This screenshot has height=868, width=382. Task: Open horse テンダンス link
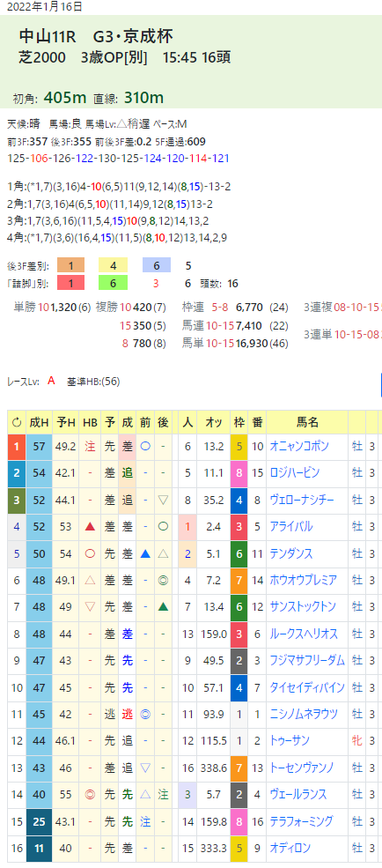(x=290, y=553)
